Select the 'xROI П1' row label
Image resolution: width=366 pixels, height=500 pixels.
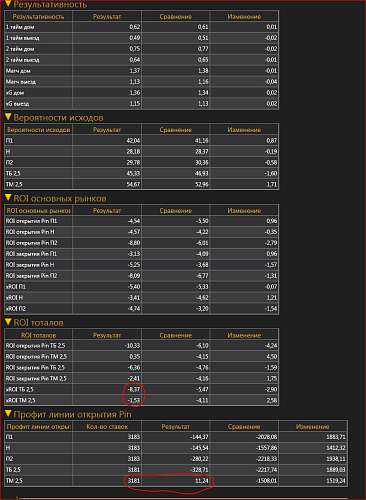tap(16, 287)
